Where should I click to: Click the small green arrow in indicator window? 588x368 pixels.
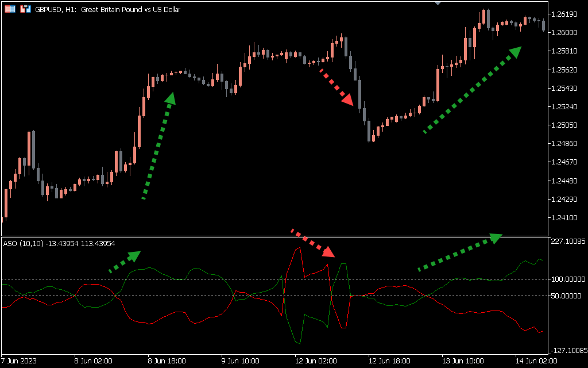125,262
